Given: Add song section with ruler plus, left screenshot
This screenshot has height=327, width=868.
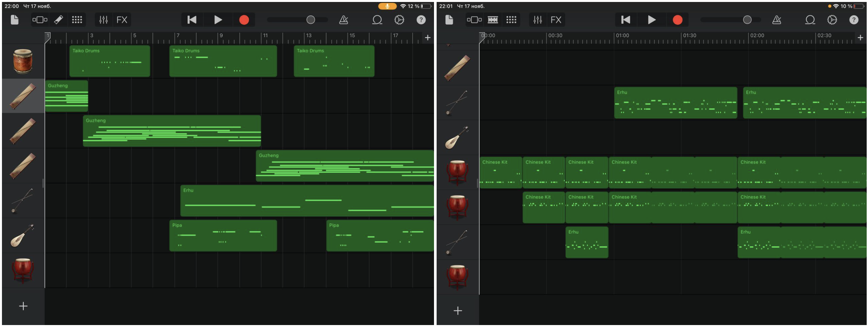Looking at the screenshot, I should (427, 38).
